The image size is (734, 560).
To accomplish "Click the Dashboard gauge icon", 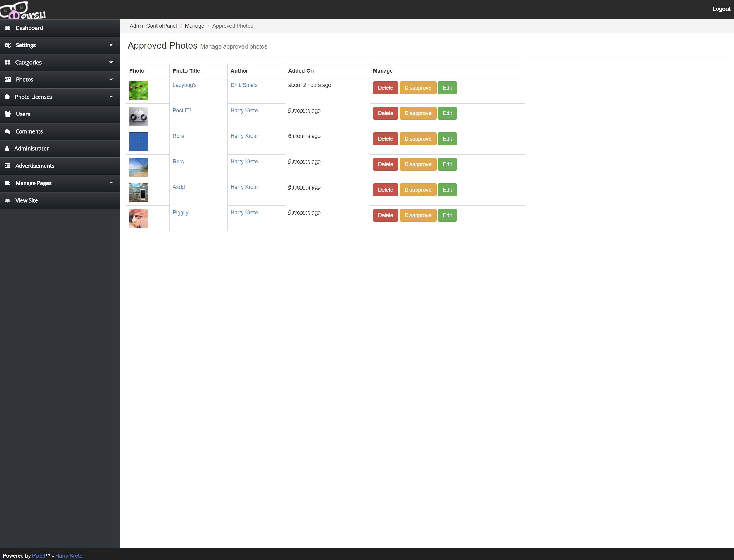I will click(8, 28).
